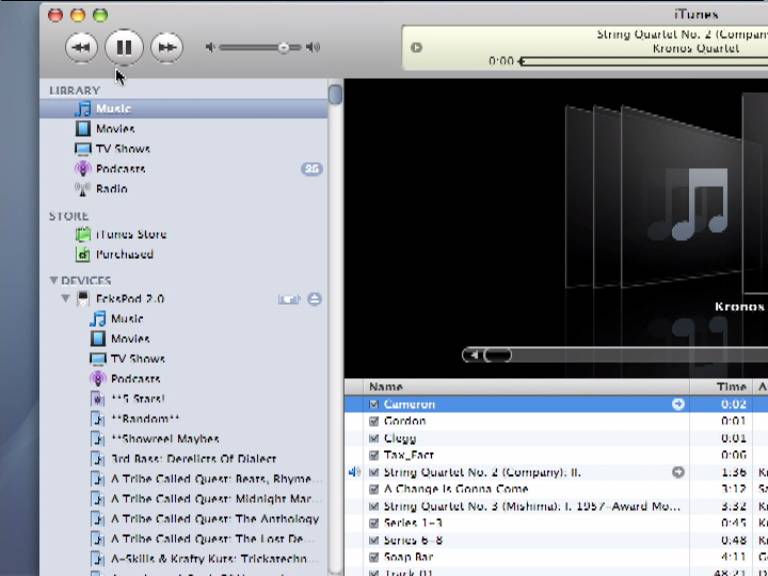Collapse the EcksPod 2.0 device tree

[x=65, y=298]
